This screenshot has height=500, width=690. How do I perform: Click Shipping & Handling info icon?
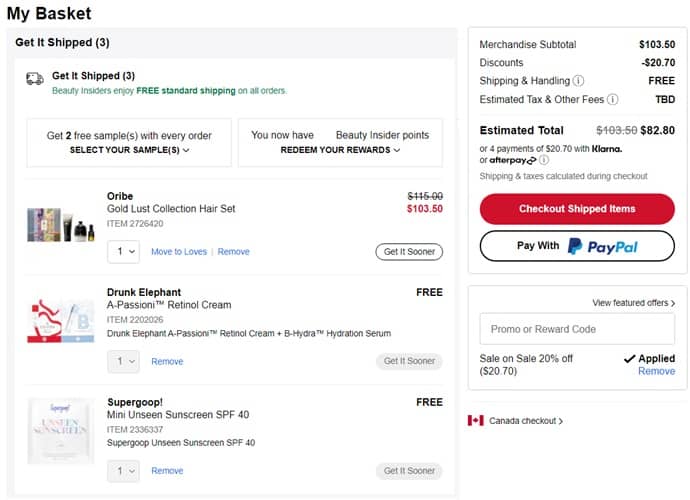tap(578, 81)
